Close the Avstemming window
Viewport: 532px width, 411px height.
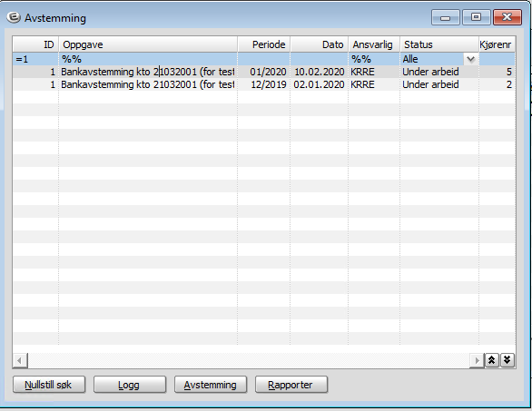tap(507, 17)
